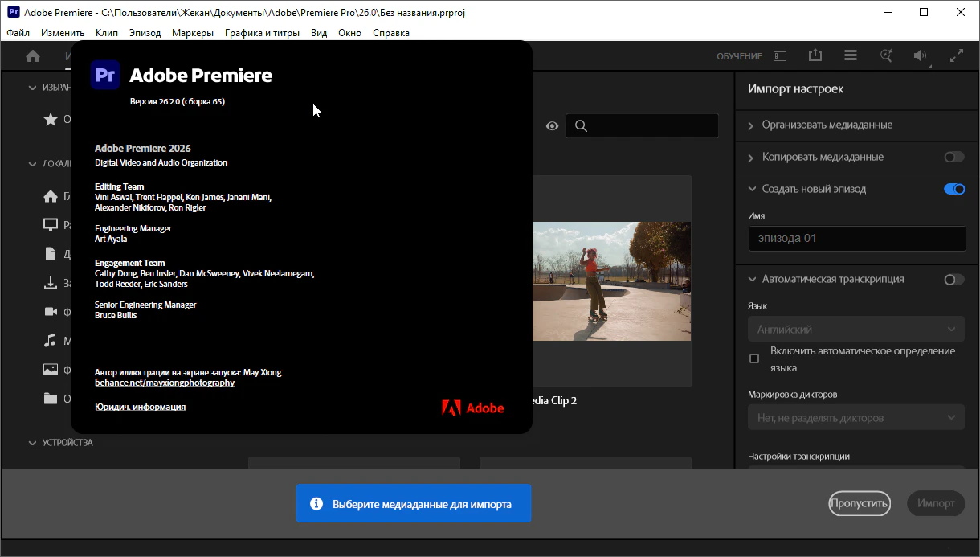The image size is (980, 557).
Task: Select the Downloads folder arrow icon
Action: pyautogui.click(x=50, y=283)
